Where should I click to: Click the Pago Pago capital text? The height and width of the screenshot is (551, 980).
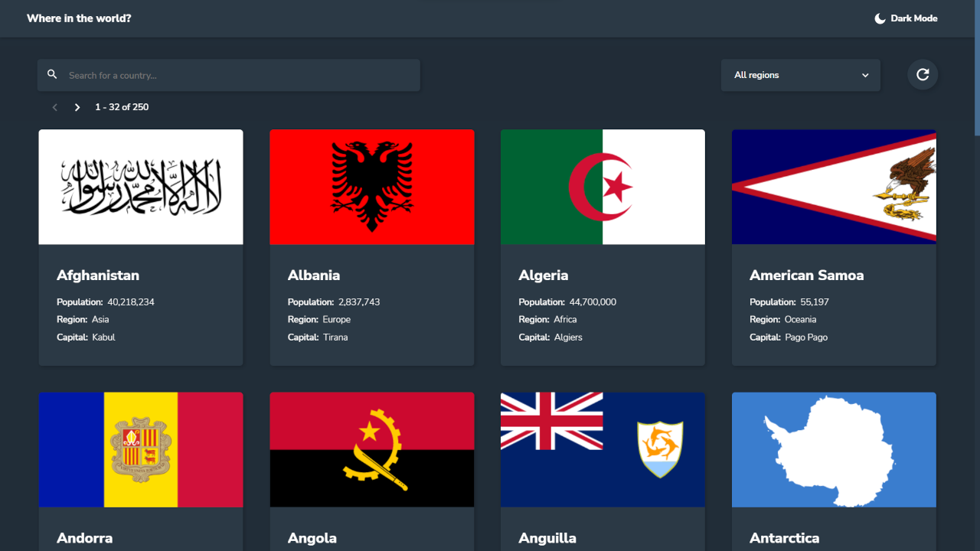[806, 337]
